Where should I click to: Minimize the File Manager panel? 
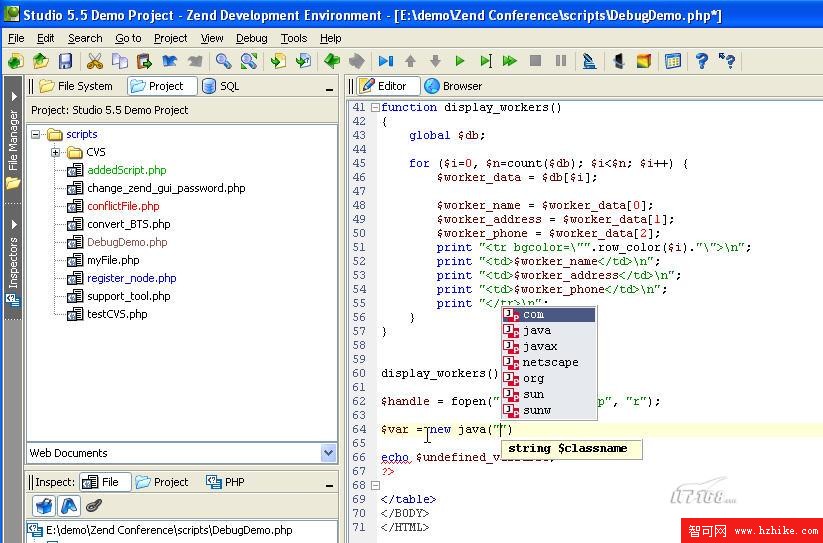(329, 90)
